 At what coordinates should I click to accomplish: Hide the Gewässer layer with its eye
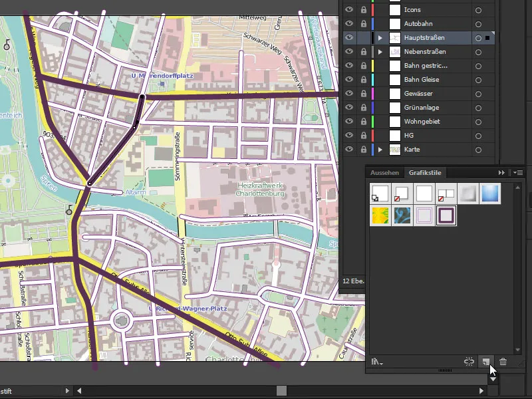coord(348,93)
